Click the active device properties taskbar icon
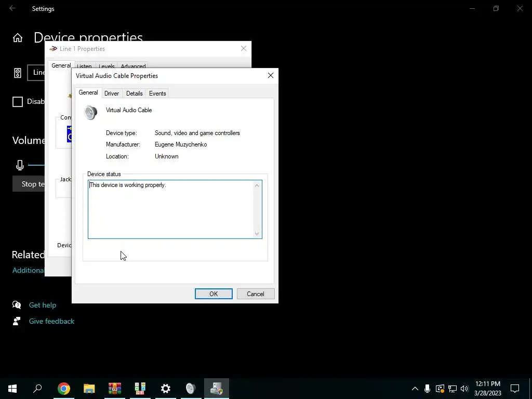 pyautogui.click(x=217, y=389)
